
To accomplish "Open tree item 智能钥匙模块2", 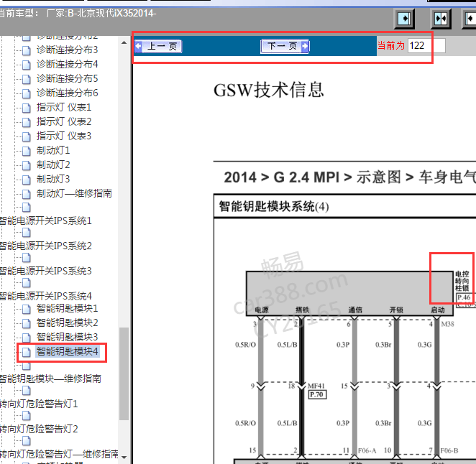I will (x=67, y=323).
